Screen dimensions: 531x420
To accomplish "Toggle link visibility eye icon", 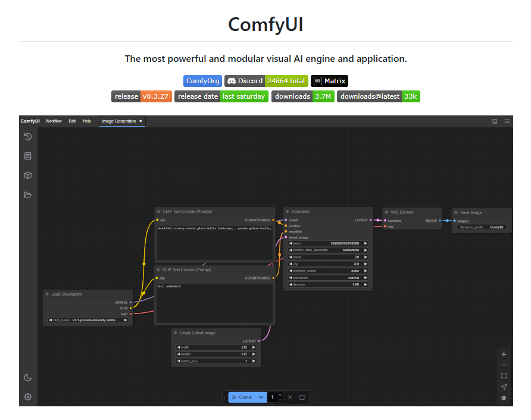I will point(504,398).
